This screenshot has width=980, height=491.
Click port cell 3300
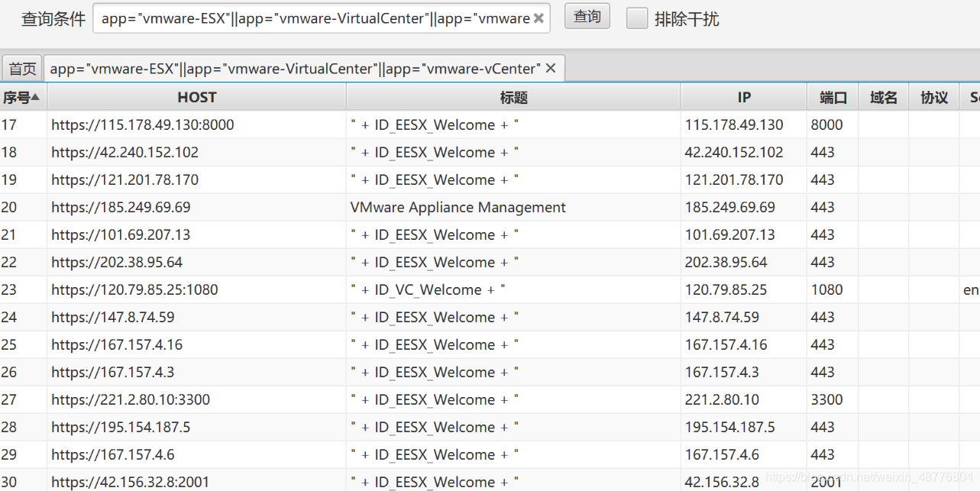(826, 399)
